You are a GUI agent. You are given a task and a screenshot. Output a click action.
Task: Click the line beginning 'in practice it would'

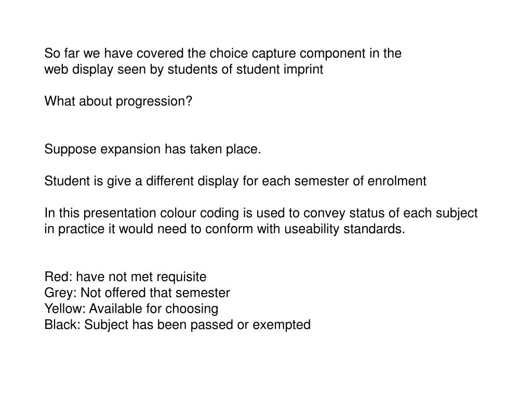[224, 229]
